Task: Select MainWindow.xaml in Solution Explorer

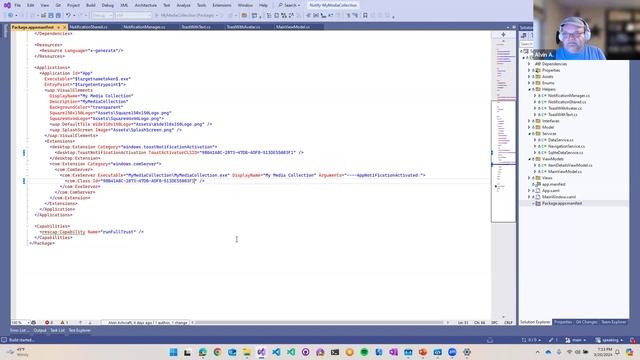Action: coord(559,197)
